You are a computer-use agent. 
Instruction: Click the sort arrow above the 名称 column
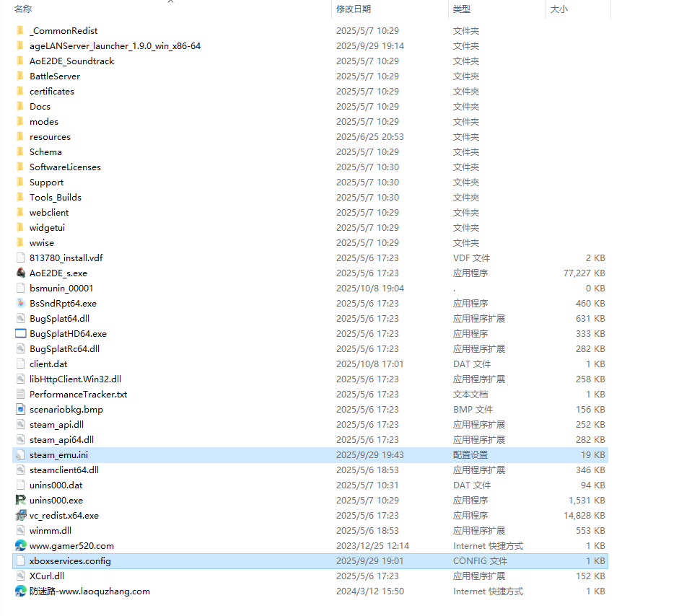point(171,2)
